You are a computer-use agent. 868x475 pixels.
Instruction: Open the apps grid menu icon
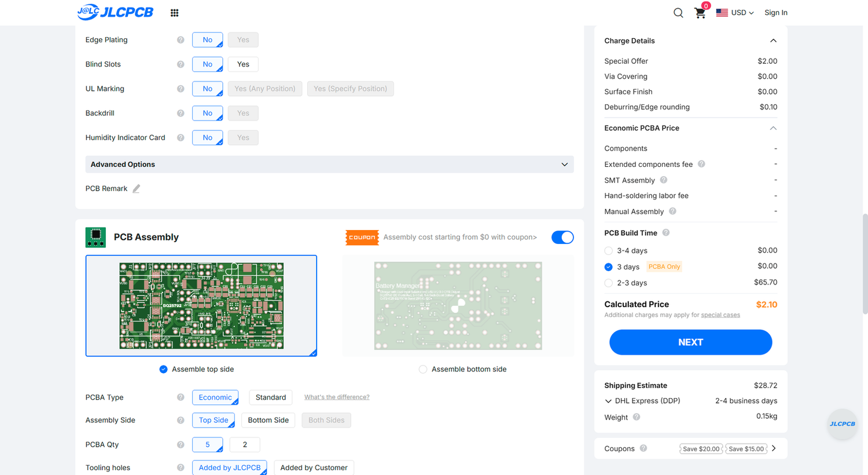point(174,13)
